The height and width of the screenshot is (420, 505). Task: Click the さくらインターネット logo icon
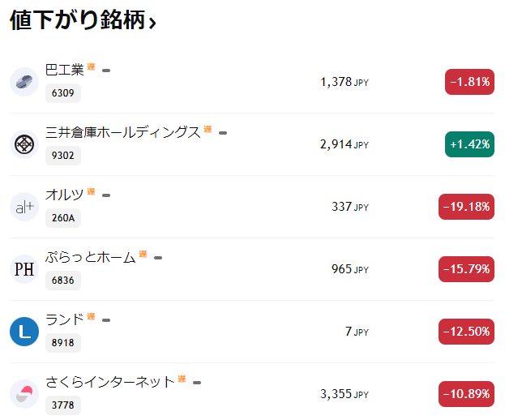click(24, 394)
